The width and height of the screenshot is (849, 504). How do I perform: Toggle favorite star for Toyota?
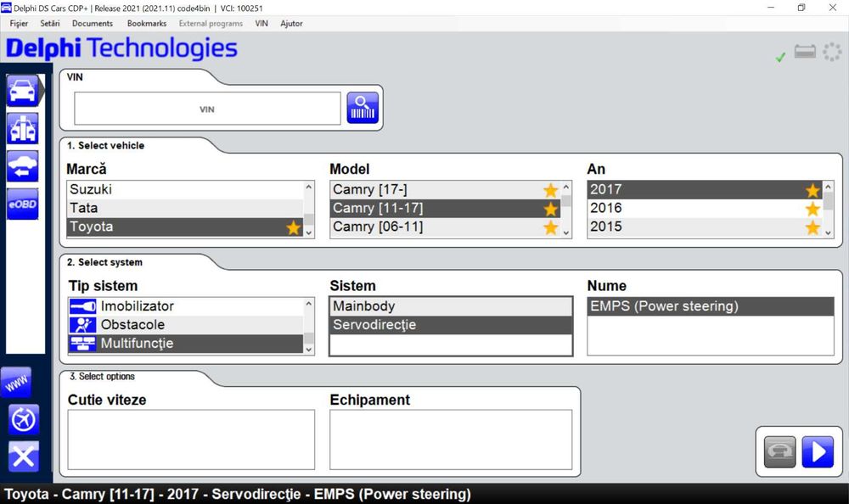[294, 227]
